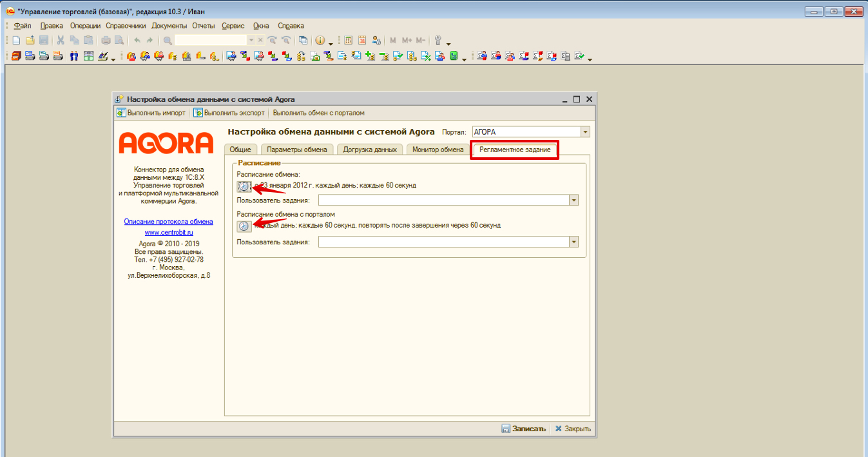Open the calendar icon in top toolbar
868x457 pixels.
click(x=362, y=40)
